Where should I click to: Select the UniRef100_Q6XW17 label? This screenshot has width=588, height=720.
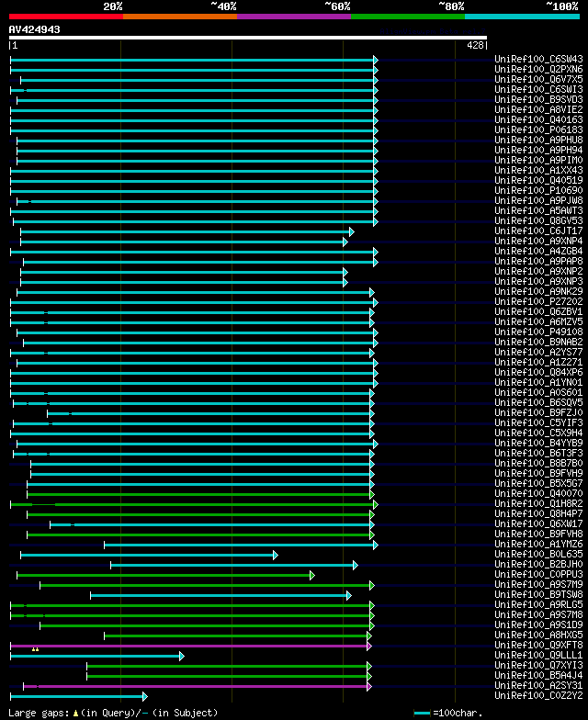[538, 523]
